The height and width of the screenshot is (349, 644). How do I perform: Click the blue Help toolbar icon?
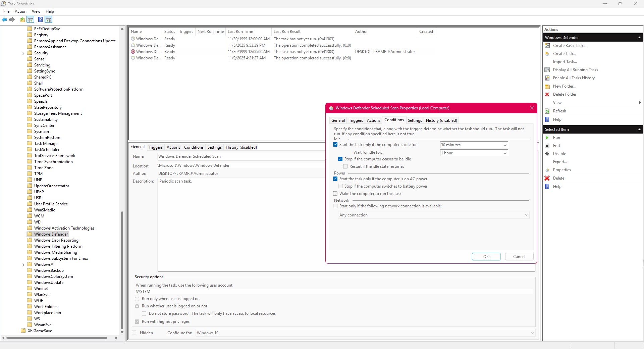click(40, 19)
